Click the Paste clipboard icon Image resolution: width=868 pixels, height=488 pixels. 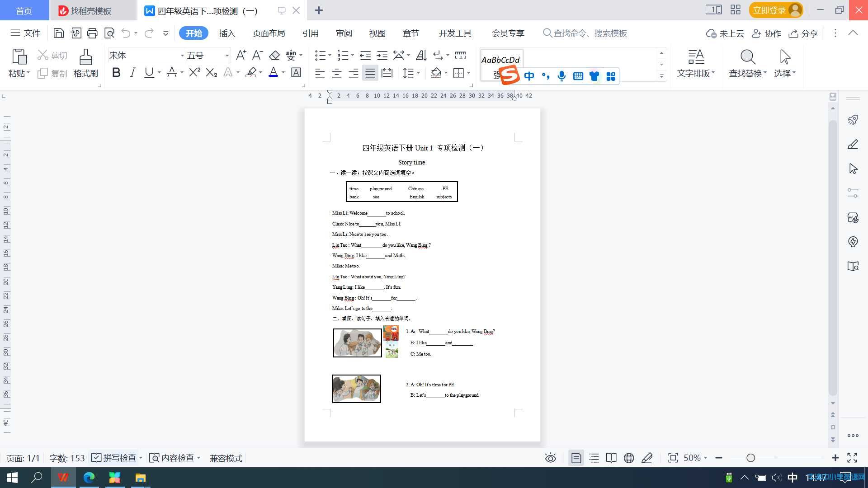tap(19, 57)
